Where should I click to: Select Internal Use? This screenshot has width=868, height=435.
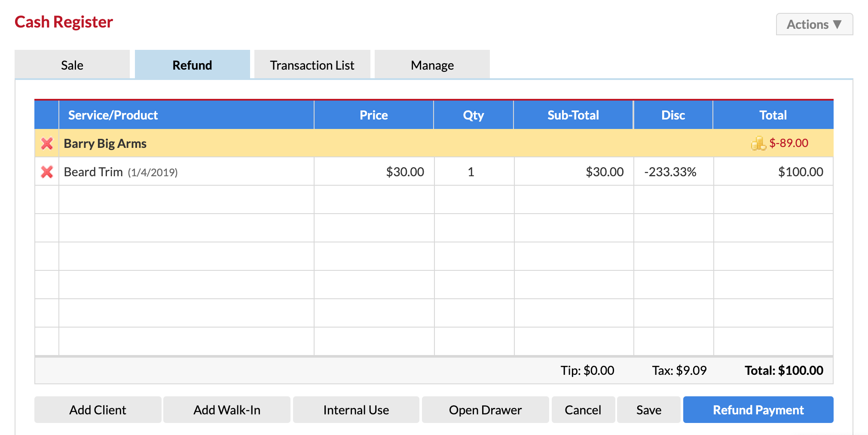[x=355, y=410]
